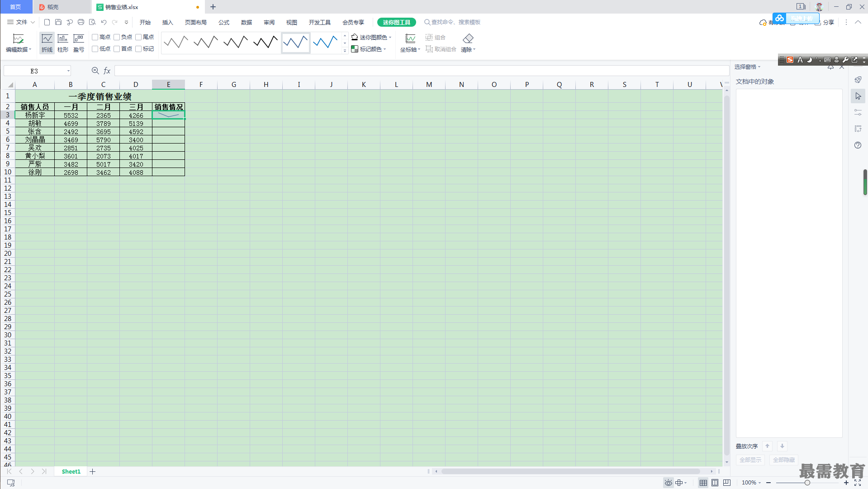Click the search commands box (查找命令)
Viewport: 868px width, 489px height.
point(452,22)
